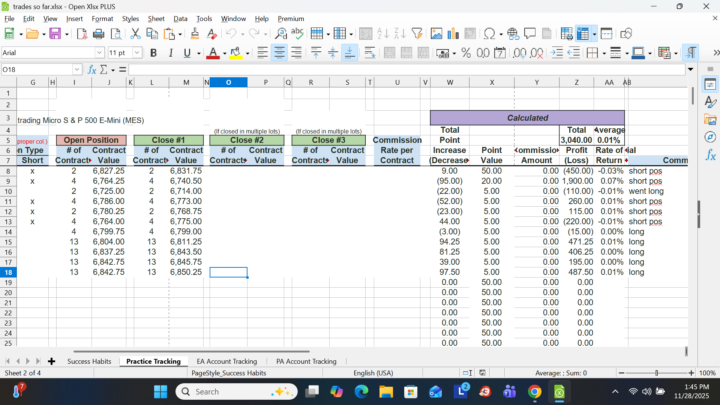
Task: Show more toolbar buttons with the chevron
Action: coord(716,53)
